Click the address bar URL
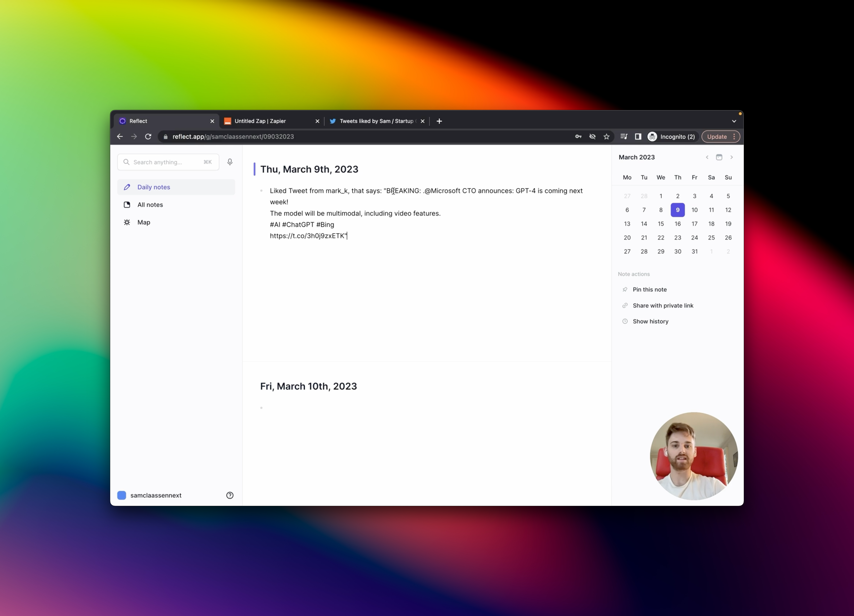This screenshot has height=616, width=854. pos(233,137)
